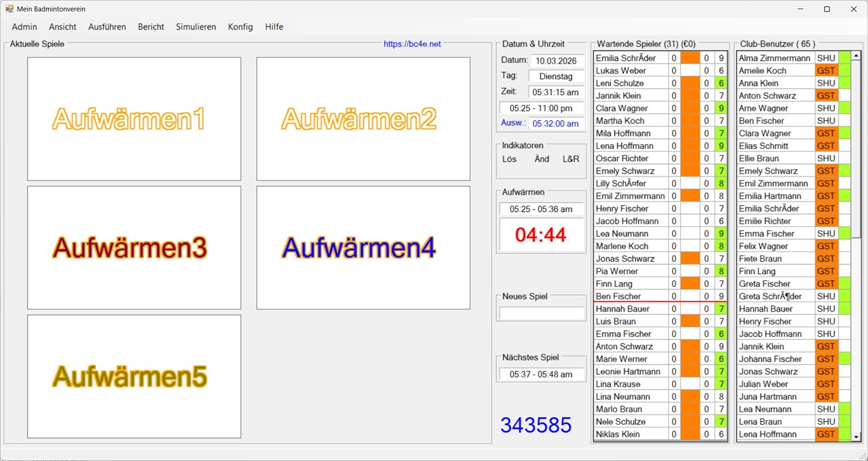Click green 9 cell in Lea Neumann row
Viewport: 868px width, 461px height.
click(x=720, y=233)
